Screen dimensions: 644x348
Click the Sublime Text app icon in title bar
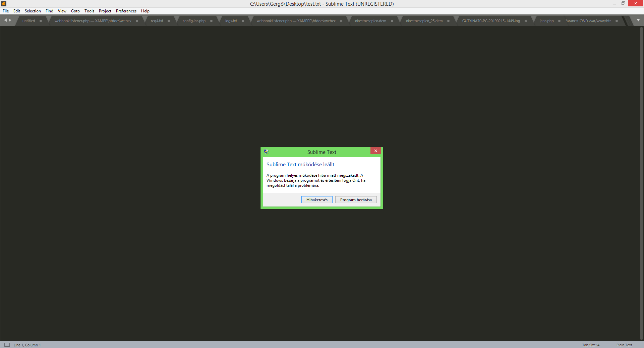(x=4, y=4)
